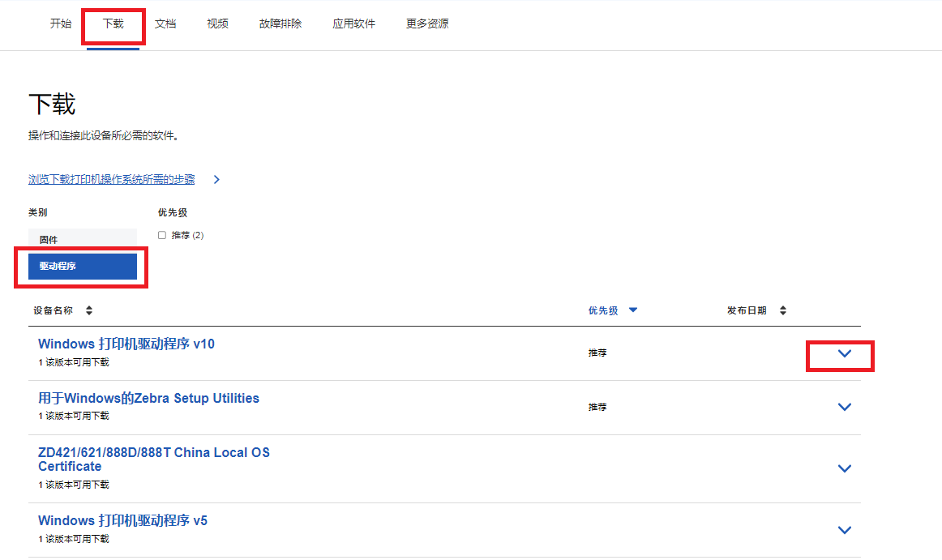Image resolution: width=942 pixels, height=560 pixels.
Task: Expand the China Local OS Certificate row
Action: pos(844,468)
